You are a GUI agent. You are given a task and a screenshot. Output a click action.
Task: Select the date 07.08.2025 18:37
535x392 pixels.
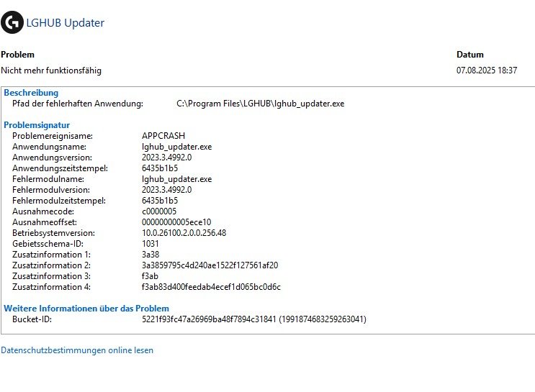[x=487, y=70]
